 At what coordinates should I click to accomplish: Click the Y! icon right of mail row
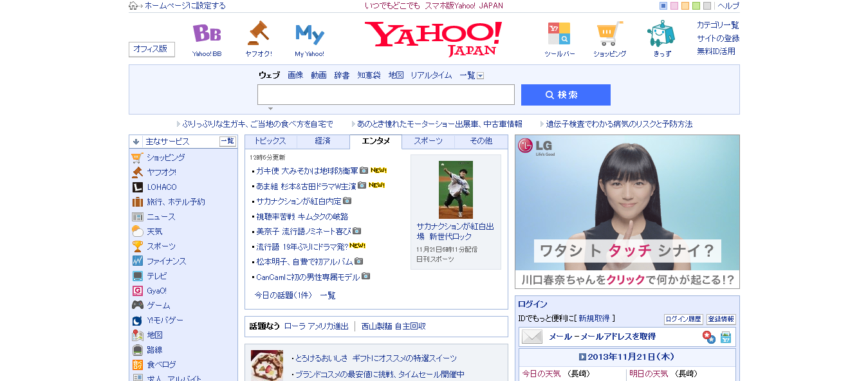tap(726, 337)
